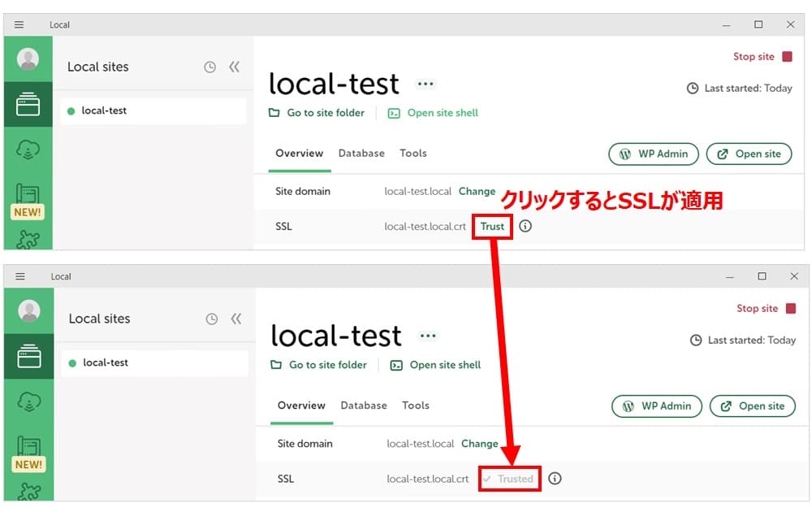Collapse Local sites panel in lower window
Viewport: 812px width, 512px height.
236,319
